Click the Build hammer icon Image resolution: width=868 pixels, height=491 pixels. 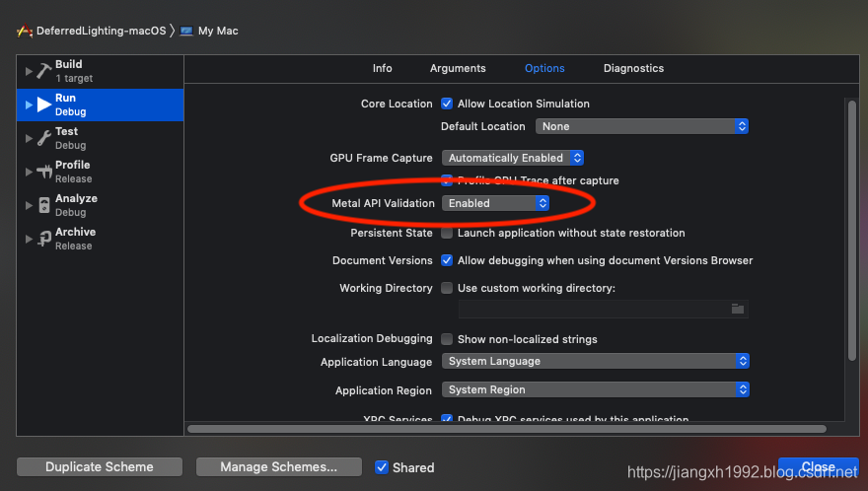coord(43,71)
